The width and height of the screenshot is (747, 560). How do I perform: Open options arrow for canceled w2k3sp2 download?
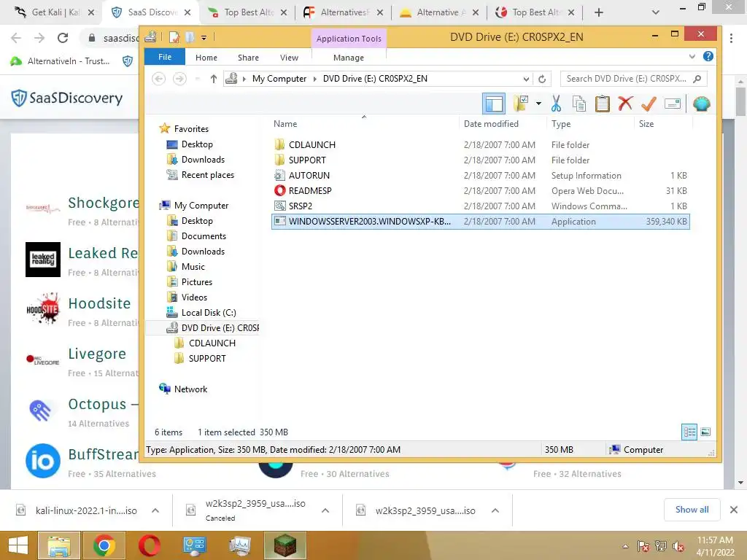click(325, 510)
